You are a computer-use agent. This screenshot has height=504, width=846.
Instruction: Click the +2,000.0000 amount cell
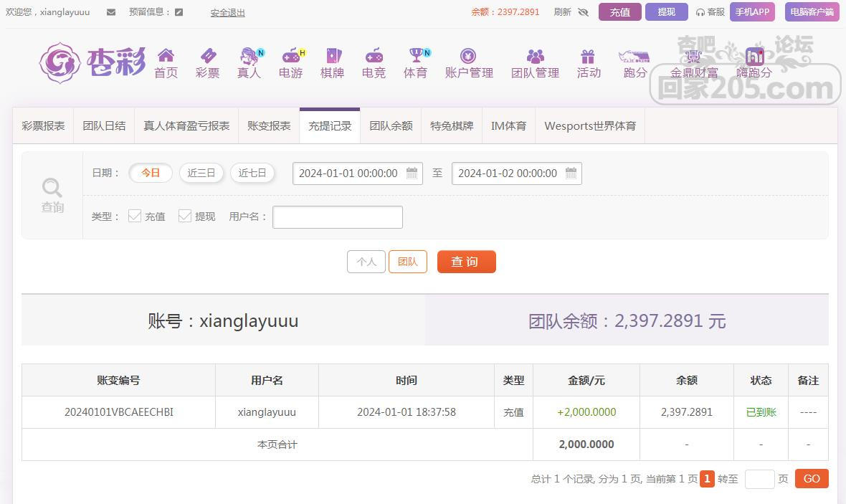click(586, 412)
